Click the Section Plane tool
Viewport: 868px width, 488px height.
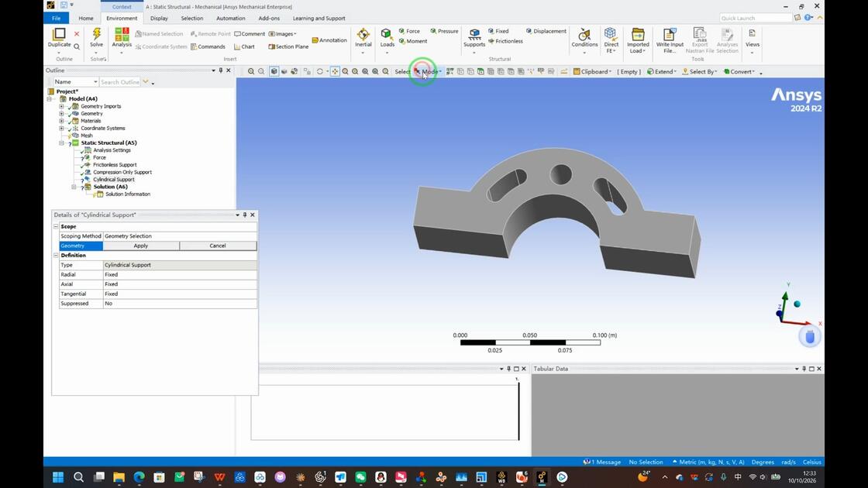coord(288,46)
